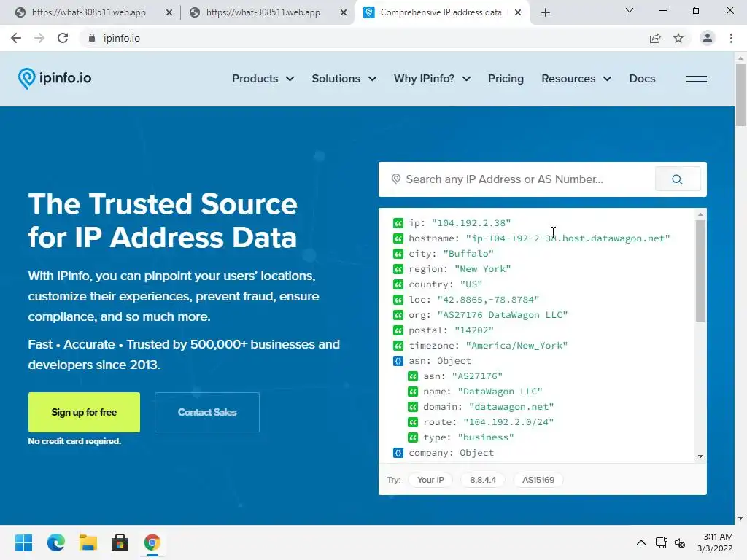Click the green quote icon beside loc
This screenshot has width=747, height=560.
pos(398,300)
